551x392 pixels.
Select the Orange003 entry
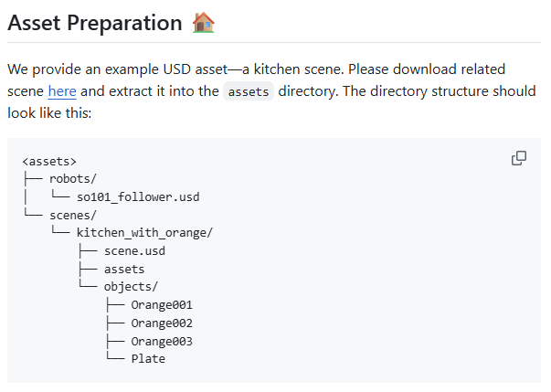coord(162,342)
